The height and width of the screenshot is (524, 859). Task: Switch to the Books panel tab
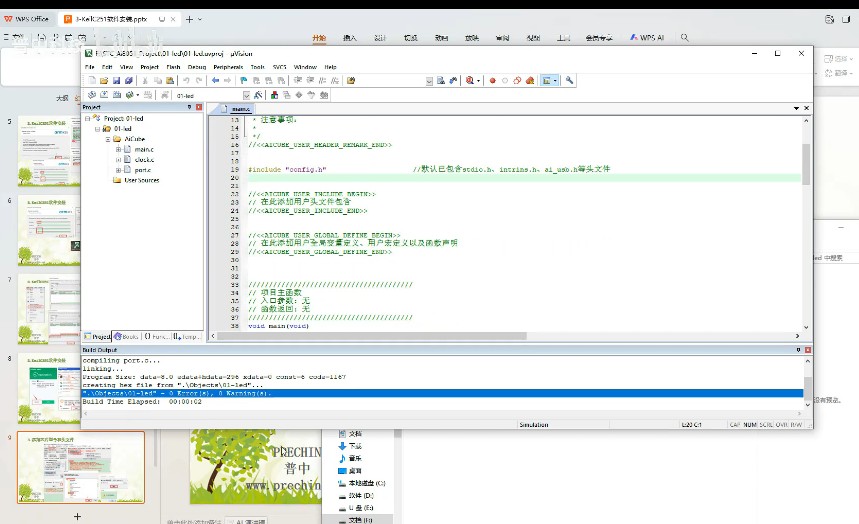point(126,337)
